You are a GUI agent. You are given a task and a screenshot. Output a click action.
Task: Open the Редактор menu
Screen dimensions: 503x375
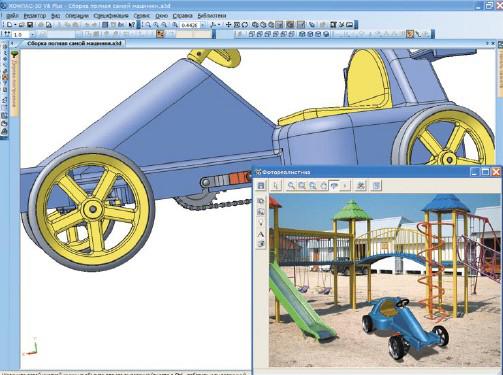coord(35,16)
